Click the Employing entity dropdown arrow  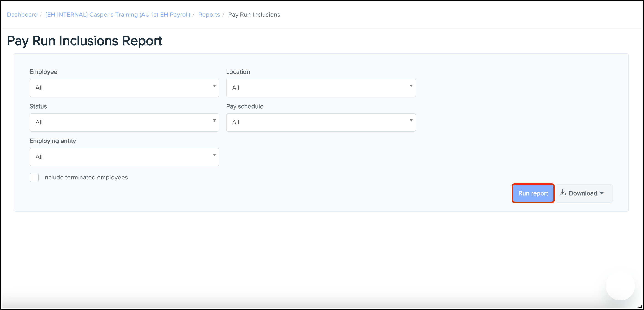214,155
